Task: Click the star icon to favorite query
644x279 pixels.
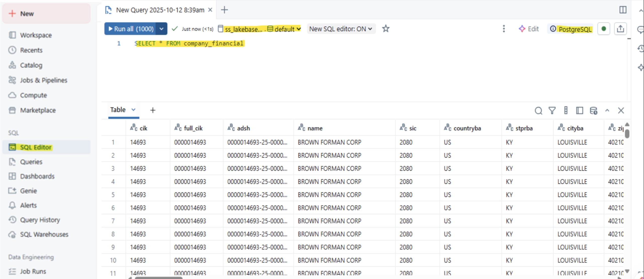Action: pos(386,29)
